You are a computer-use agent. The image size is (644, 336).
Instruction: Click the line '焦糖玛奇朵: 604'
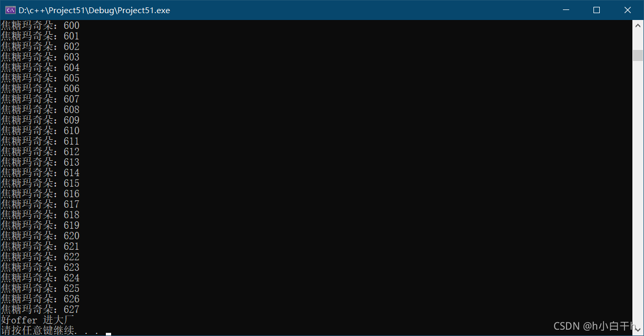tap(40, 67)
